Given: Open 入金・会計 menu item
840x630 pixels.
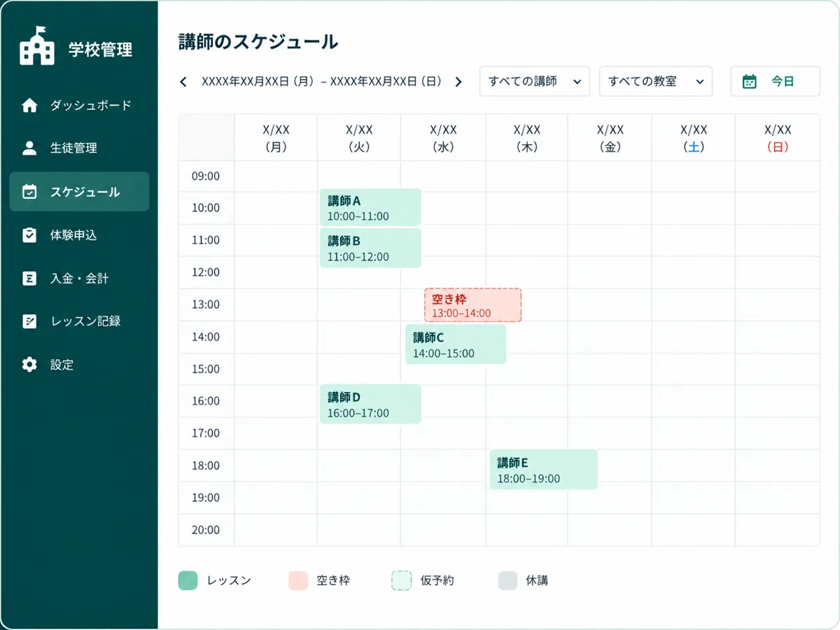Looking at the screenshot, I should point(79,279).
